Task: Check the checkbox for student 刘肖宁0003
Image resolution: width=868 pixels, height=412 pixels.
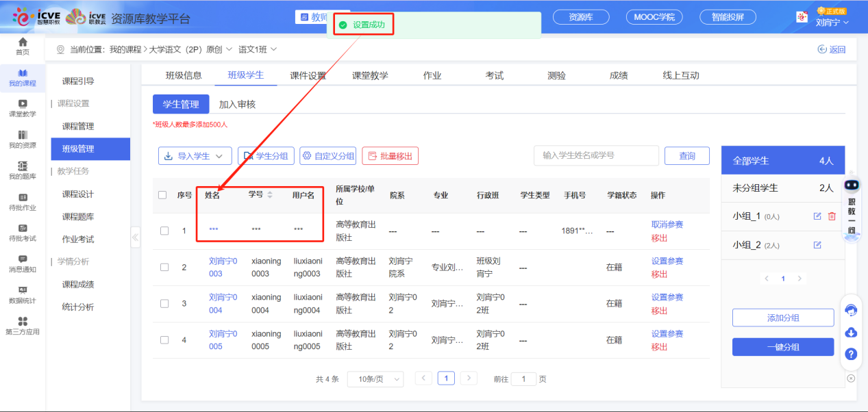Action: tap(164, 267)
